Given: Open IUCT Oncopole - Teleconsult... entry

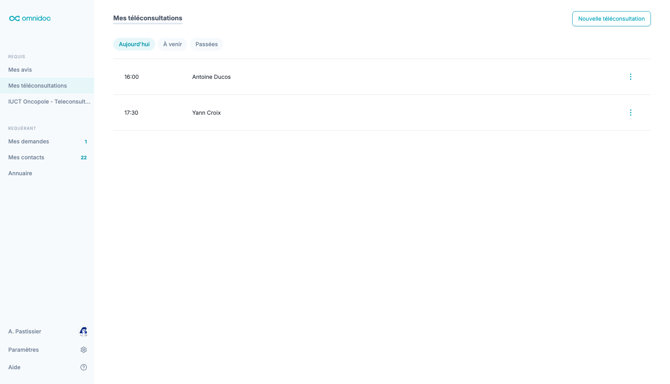Looking at the screenshot, I should (x=47, y=102).
